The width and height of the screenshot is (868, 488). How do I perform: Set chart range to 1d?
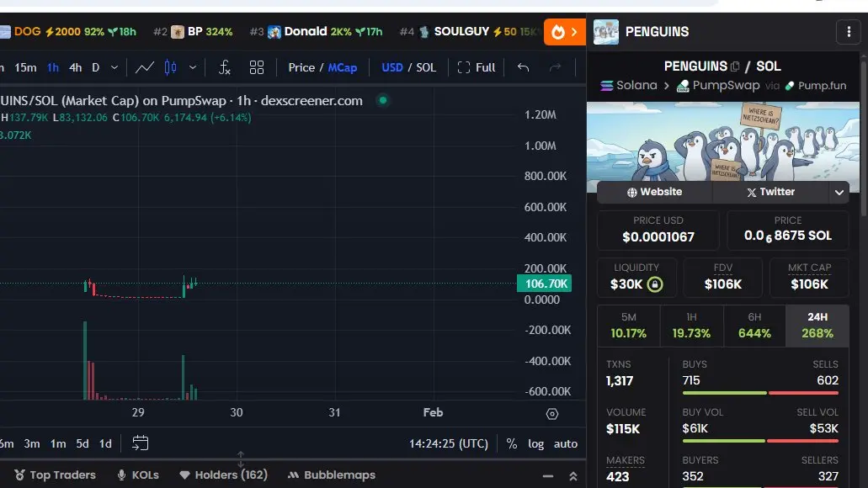[105, 443]
